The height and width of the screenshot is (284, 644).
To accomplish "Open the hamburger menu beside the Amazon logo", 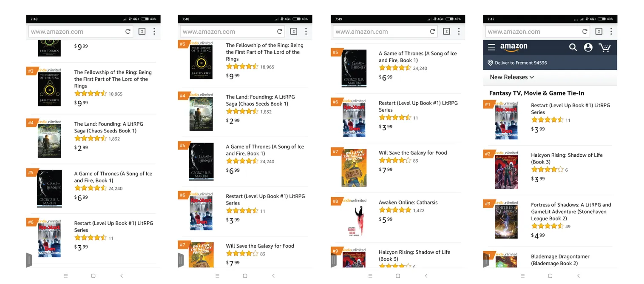I will click(491, 47).
